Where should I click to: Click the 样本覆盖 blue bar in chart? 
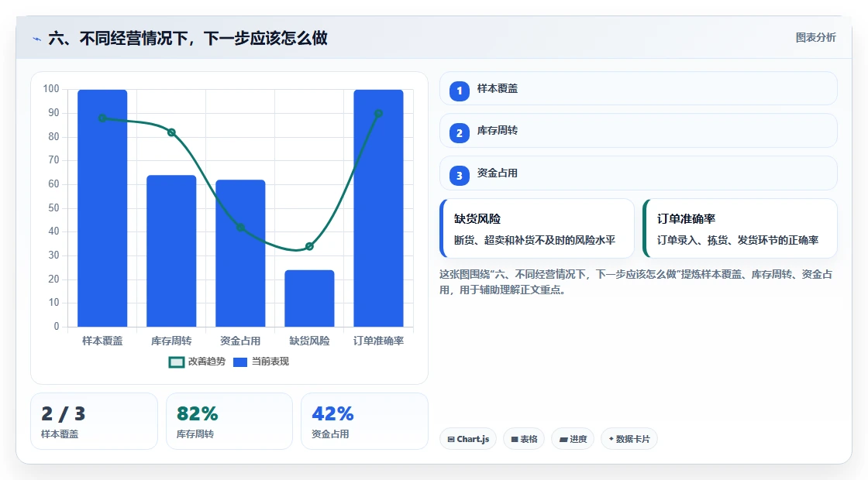point(102,208)
